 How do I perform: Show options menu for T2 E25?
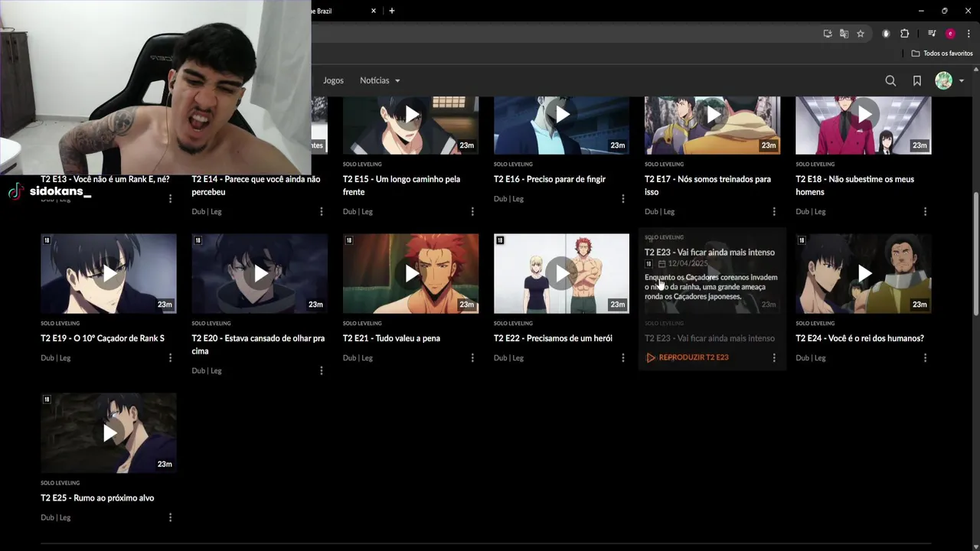pos(170,517)
